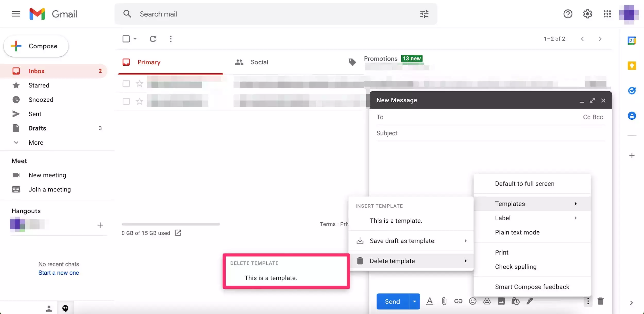Insert files using Google Drive icon

[487, 301]
